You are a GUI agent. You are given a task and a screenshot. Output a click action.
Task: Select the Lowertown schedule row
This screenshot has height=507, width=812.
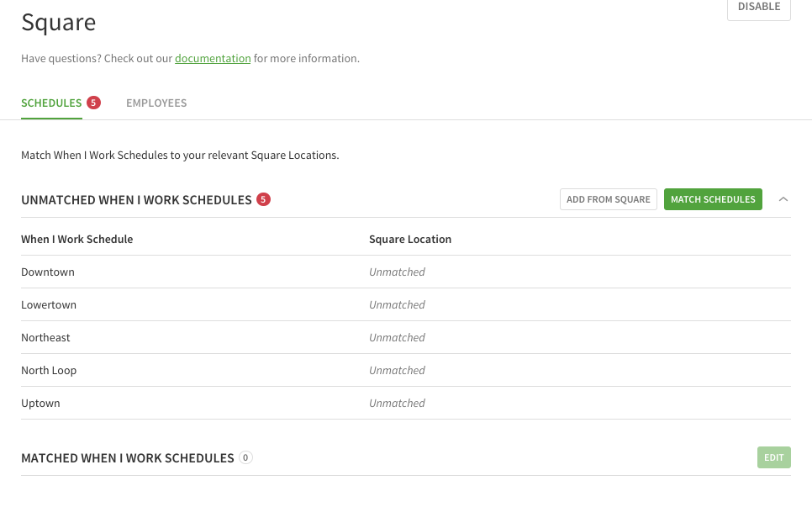pos(49,304)
